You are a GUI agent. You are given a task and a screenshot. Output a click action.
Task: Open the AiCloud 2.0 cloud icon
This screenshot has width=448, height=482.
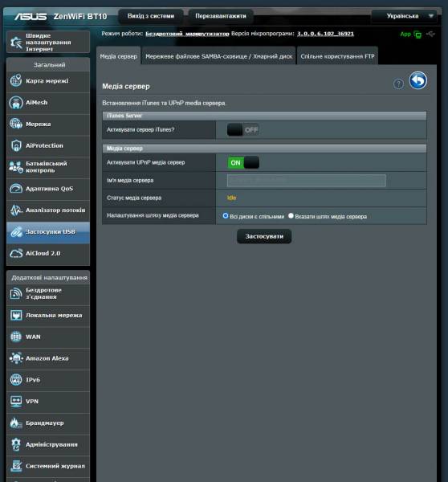click(16, 253)
